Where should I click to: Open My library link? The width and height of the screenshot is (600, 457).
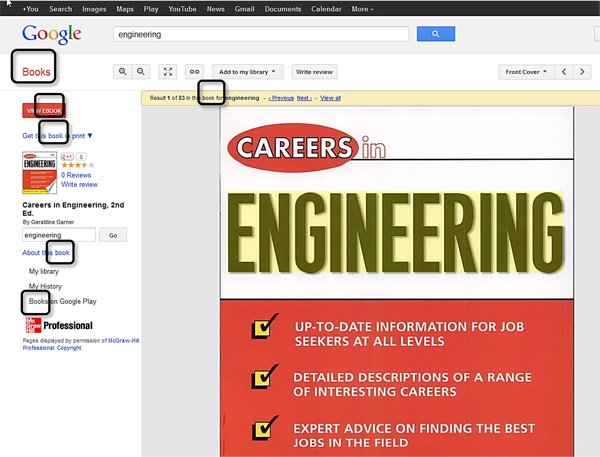(x=44, y=271)
